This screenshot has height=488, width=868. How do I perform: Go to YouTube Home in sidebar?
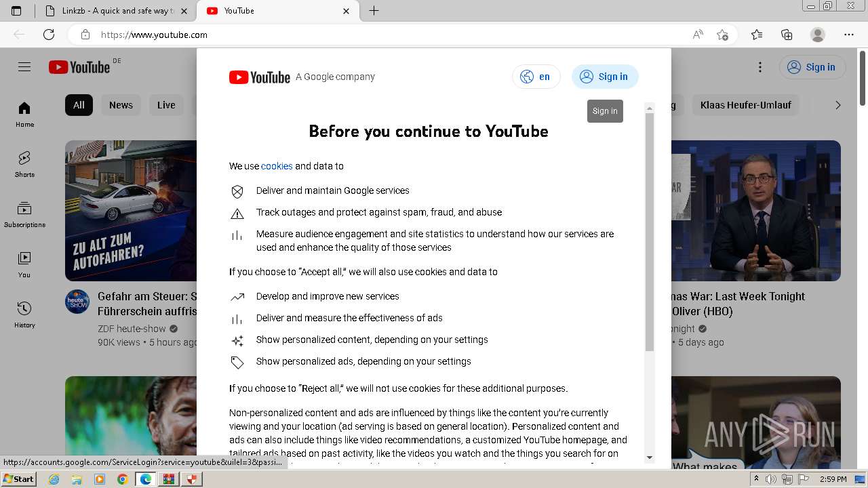pos(24,115)
